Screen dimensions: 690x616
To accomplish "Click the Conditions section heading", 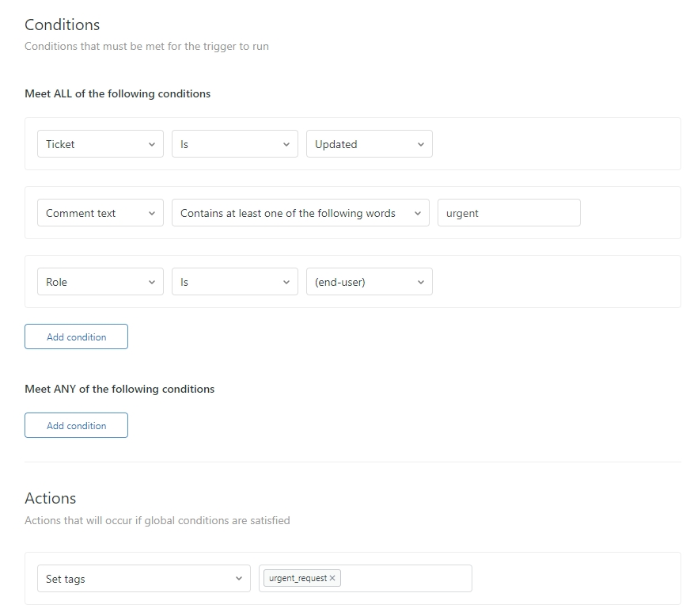I will click(x=63, y=25).
